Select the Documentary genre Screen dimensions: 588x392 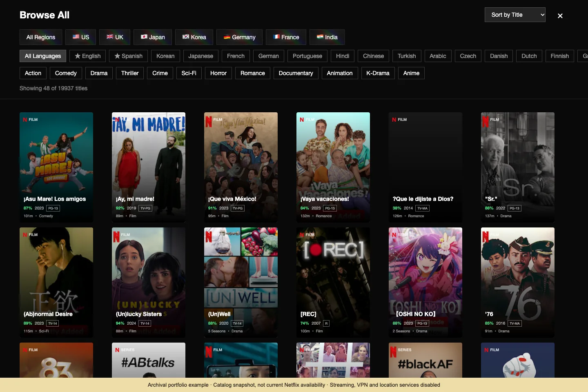click(296, 73)
